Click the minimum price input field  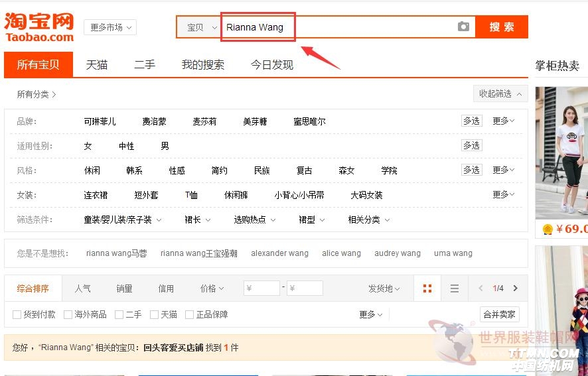(261, 288)
